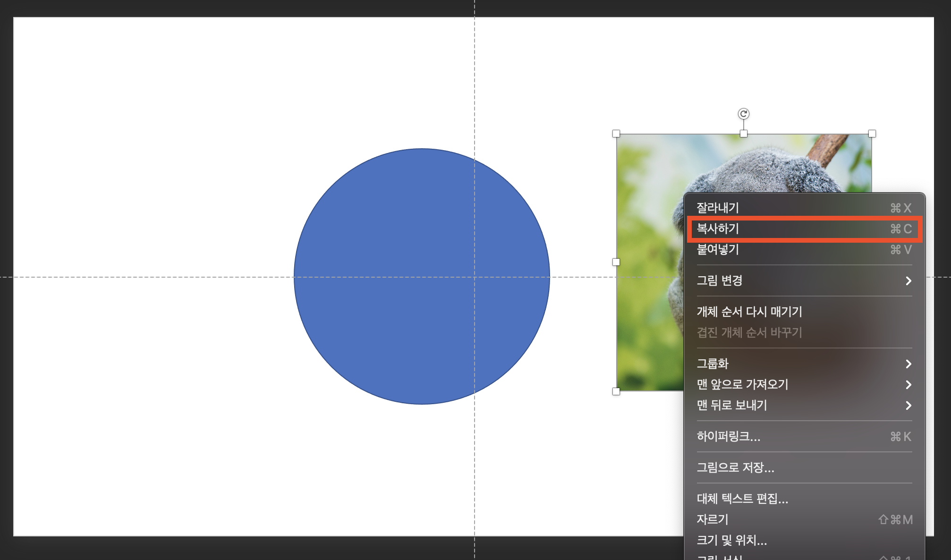
Task: Click the top-right resize handle of the picture
Action: [872, 134]
